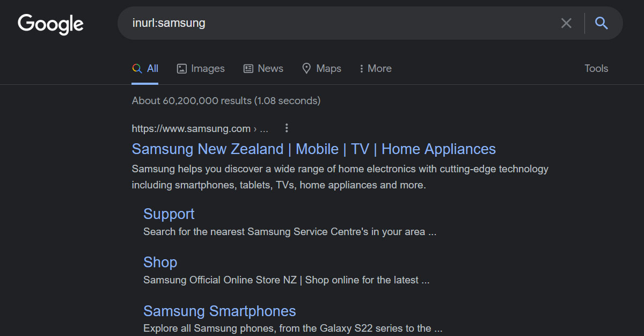Click the Google logo
The image size is (644, 336).
(x=50, y=24)
